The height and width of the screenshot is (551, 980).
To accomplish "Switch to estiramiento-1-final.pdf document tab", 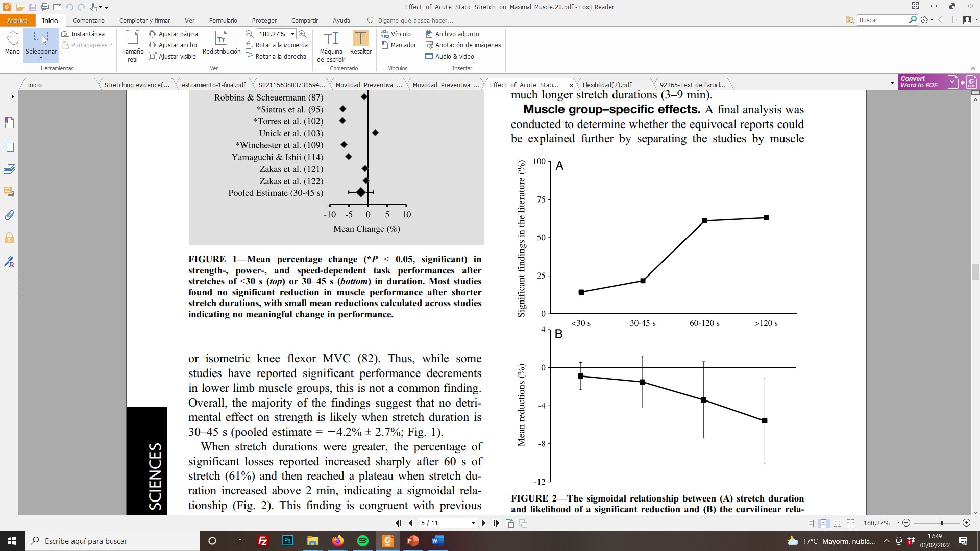I will 213,85.
